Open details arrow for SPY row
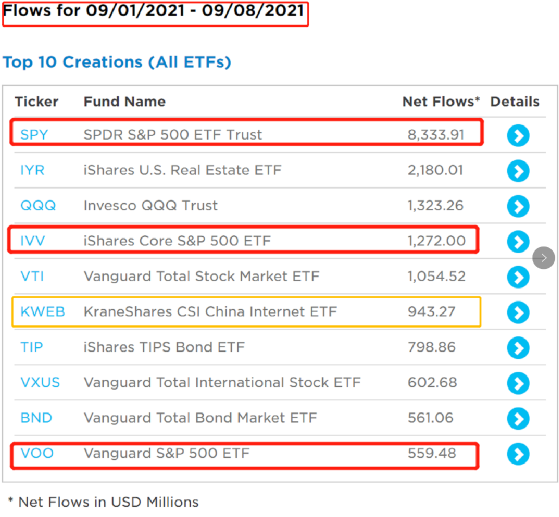This screenshot has width=559, height=517. (518, 135)
